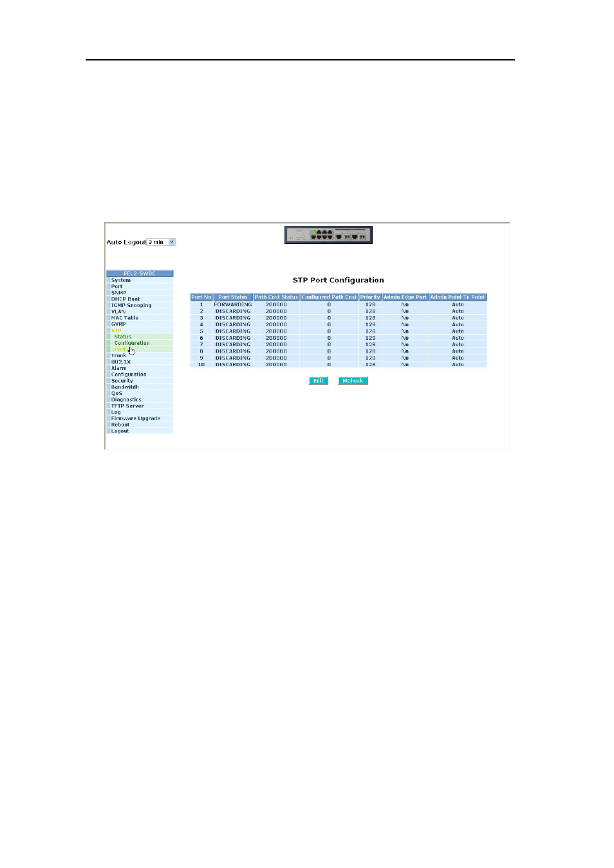The height and width of the screenshot is (868, 614).
Task: Click the Logout menu item
Action: (120, 431)
